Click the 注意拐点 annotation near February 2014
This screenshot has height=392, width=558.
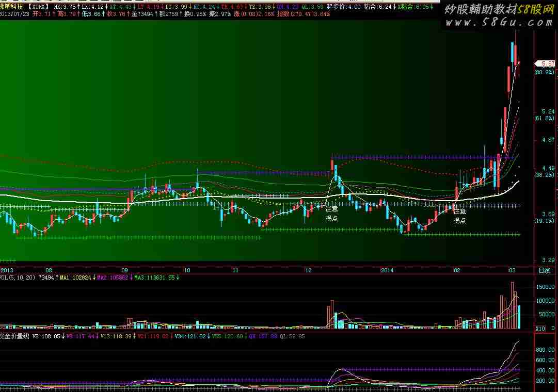[x=459, y=216]
